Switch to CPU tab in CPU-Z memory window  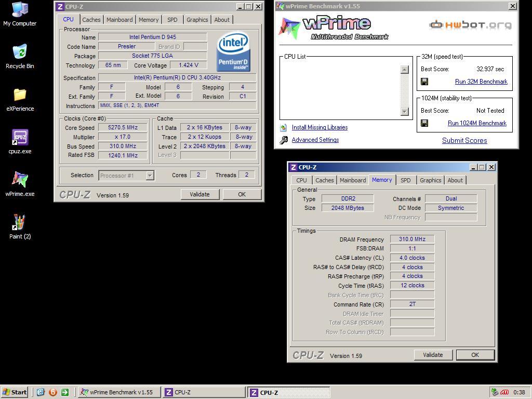pos(301,180)
